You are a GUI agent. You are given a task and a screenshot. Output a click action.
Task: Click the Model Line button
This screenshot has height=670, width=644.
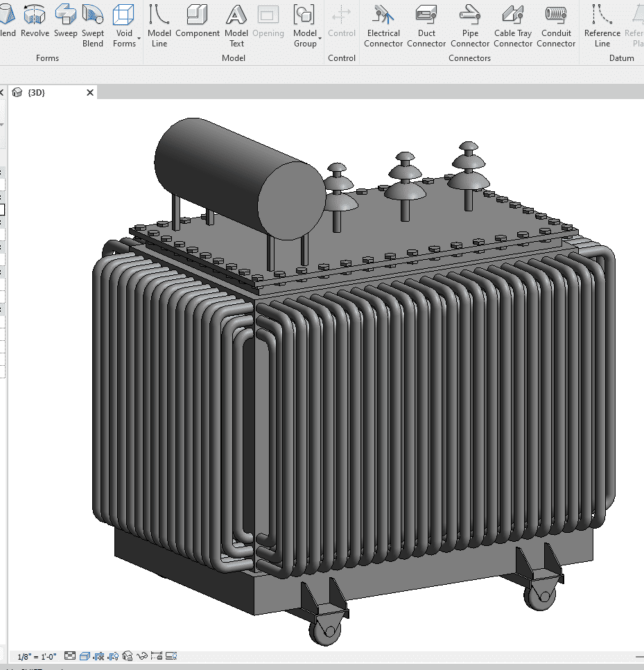[159, 26]
